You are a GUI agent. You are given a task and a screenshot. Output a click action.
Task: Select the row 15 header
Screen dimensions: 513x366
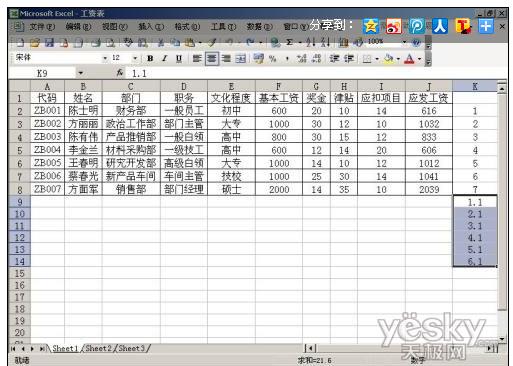20,273
